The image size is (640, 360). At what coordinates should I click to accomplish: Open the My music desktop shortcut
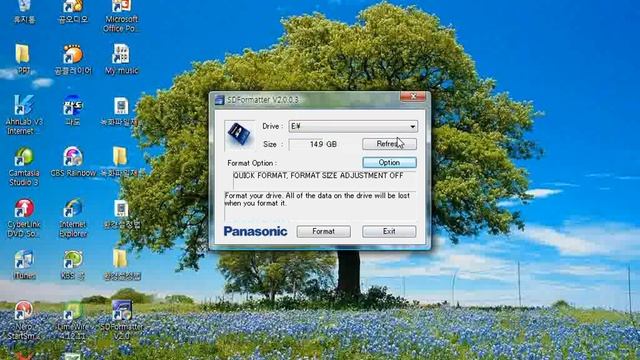click(121, 60)
